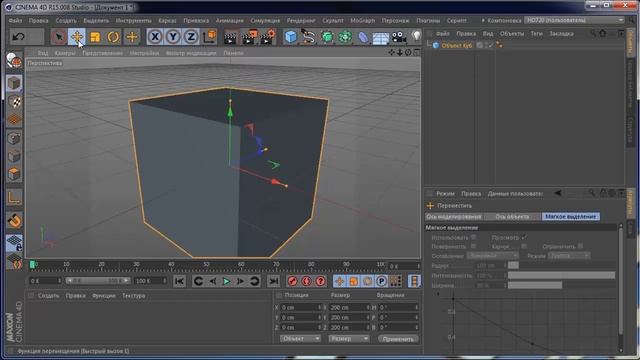This screenshot has width=640, height=360.
Task: Open material manager Текстура menu
Action: click(133, 296)
